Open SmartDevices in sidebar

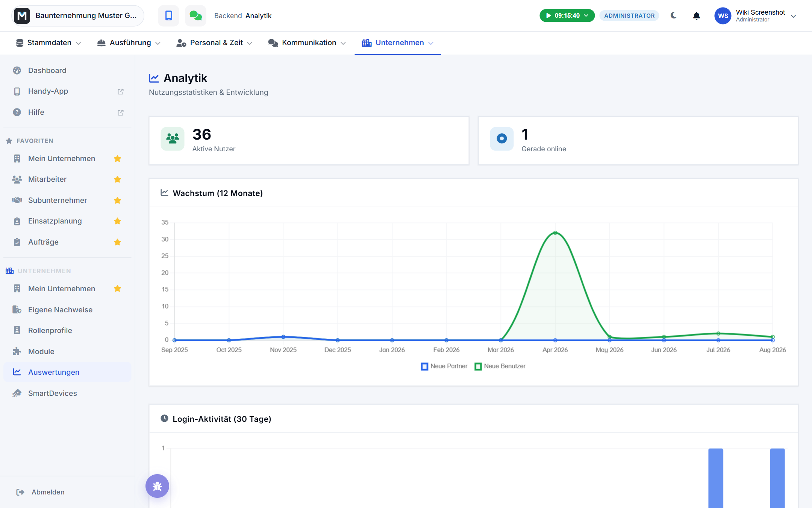68,393
